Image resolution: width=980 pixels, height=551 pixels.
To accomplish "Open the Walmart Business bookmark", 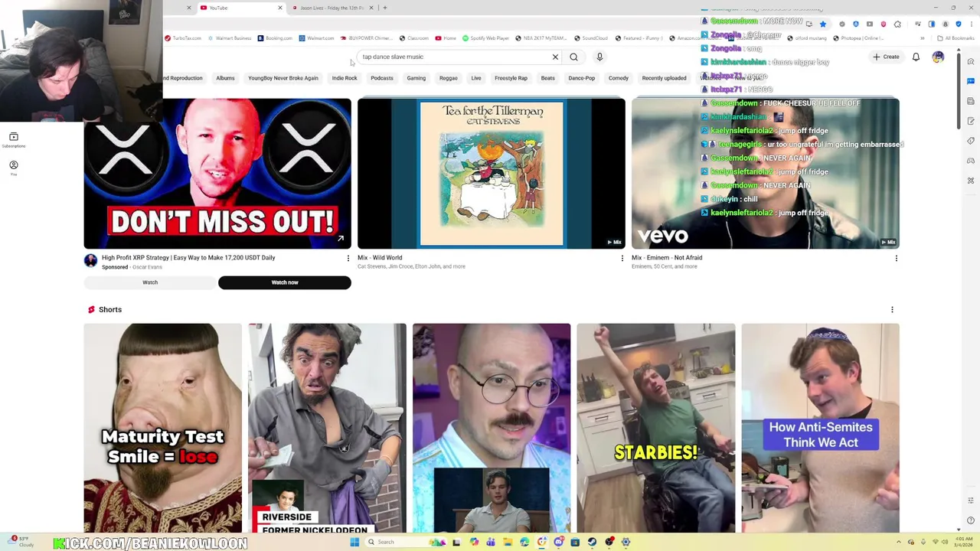I will pos(230,38).
